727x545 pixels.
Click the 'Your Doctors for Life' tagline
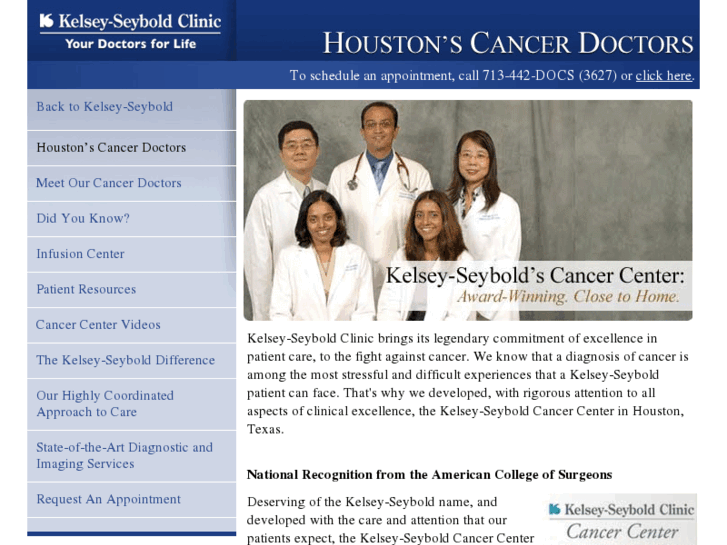131,44
